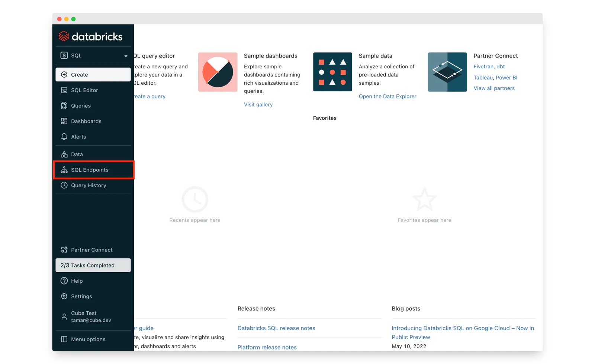Viewport: 595px width, 364px height.
Task: Go to Queries in the sidebar
Action: coord(81,106)
